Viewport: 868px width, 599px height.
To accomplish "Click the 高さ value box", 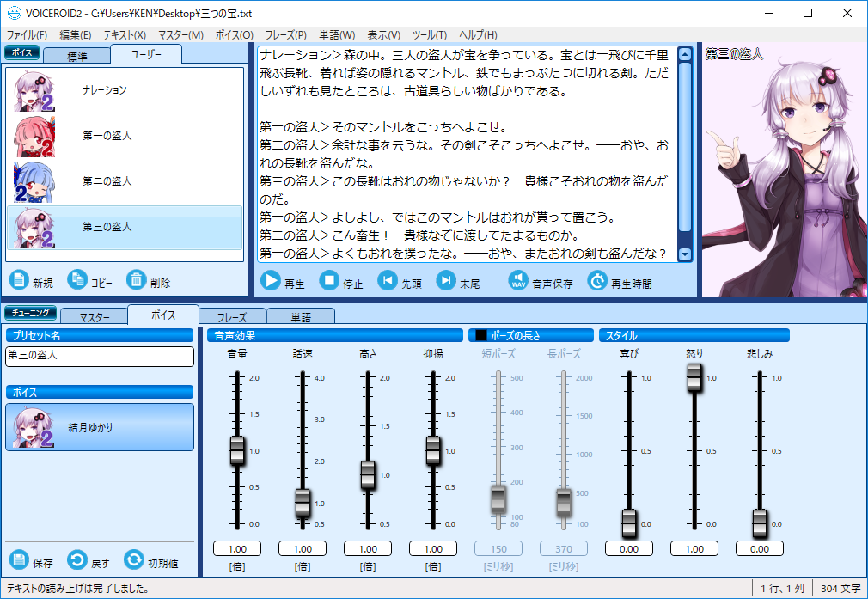I will pos(368,548).
